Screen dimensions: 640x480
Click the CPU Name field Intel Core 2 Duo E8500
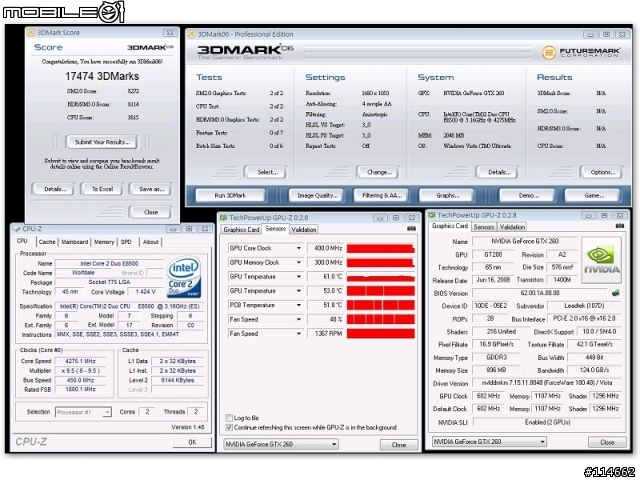tap(109, 264)
